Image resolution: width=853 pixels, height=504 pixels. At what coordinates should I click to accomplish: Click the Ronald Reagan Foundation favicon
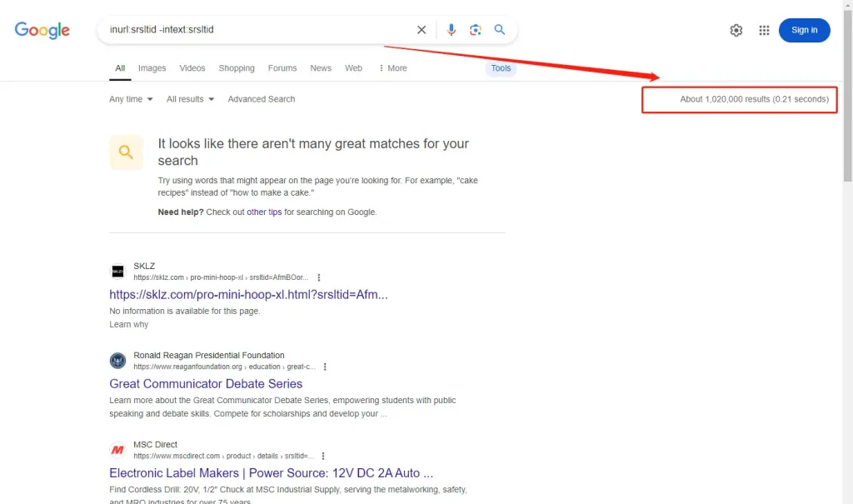(117, 361)
